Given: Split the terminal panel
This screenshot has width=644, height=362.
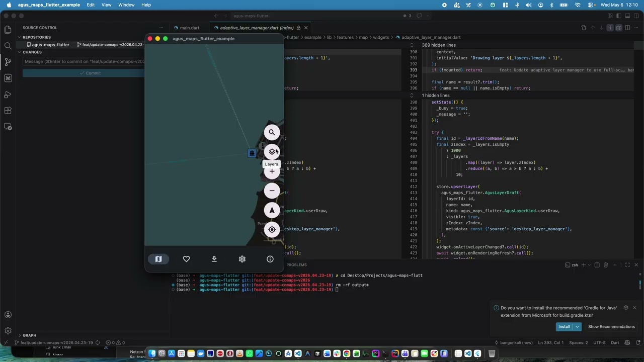Looking at the screenshot, I should click(597, 265).
